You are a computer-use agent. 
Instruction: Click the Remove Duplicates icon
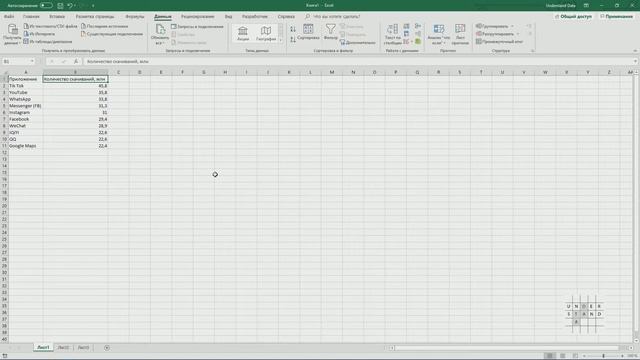coord(407,34)
